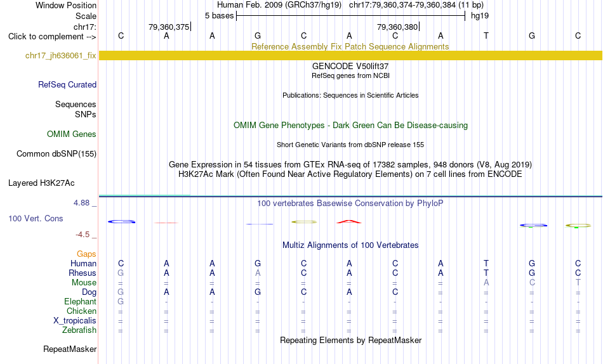This screenshot has width=603, height=364.
Task: Click the -4.5 PhyloP lower scale value
Action: (x=83, y=235)
